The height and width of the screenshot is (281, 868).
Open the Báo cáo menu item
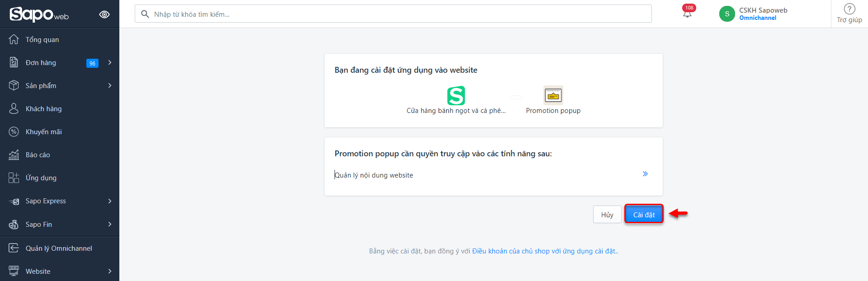60,155
